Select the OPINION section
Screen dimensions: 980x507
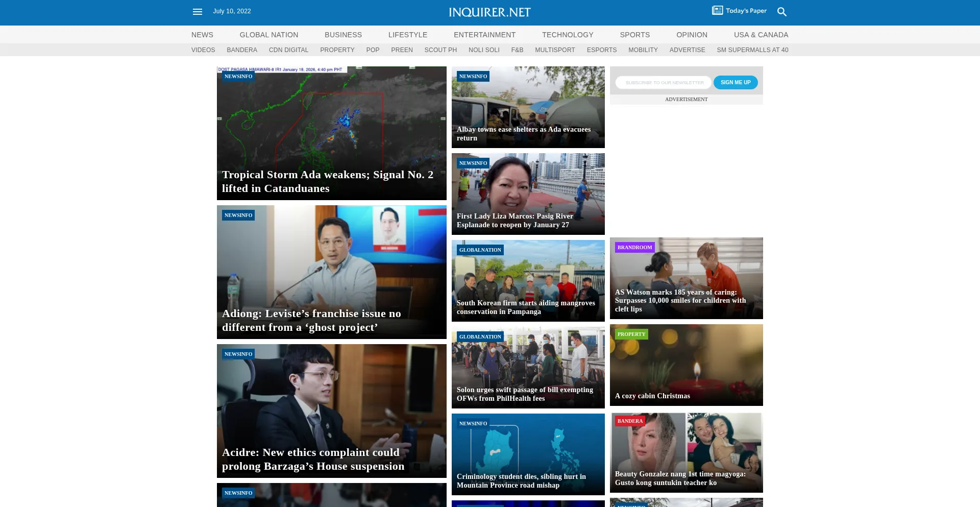(x=692, y=35)
